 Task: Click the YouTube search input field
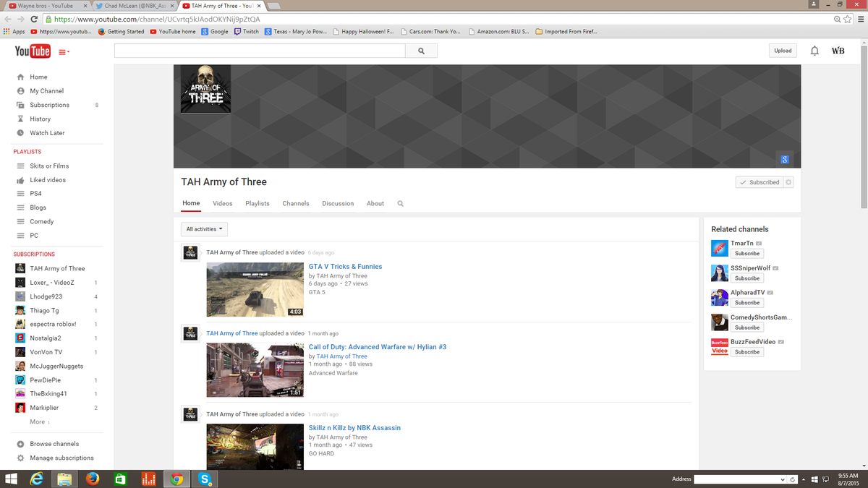point(260,51)
